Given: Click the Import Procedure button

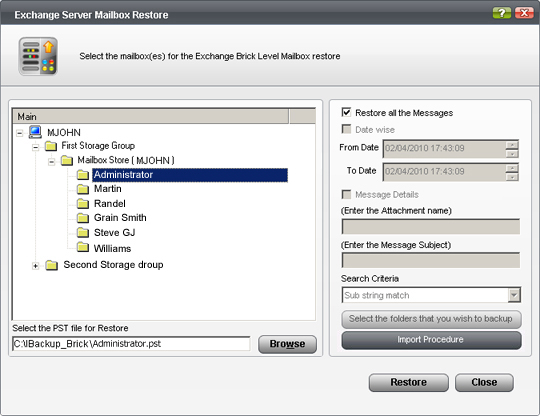Looking at the screenshot, I should 431,340.
